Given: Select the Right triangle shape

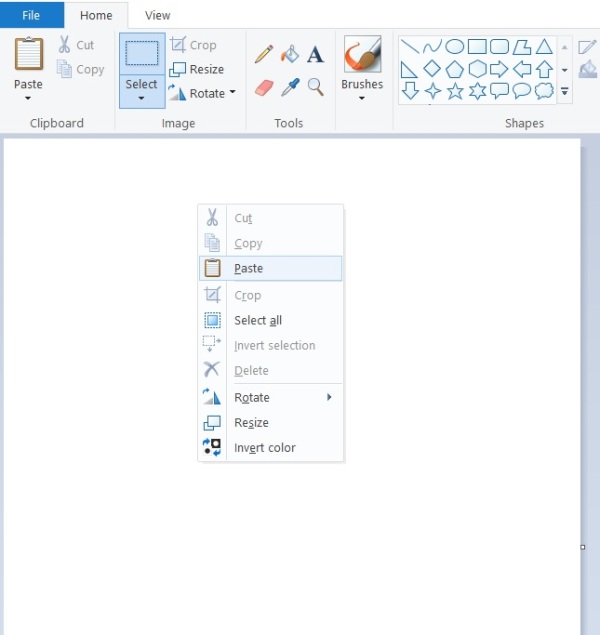Looking at the screenshot, I should click(409, 70).
